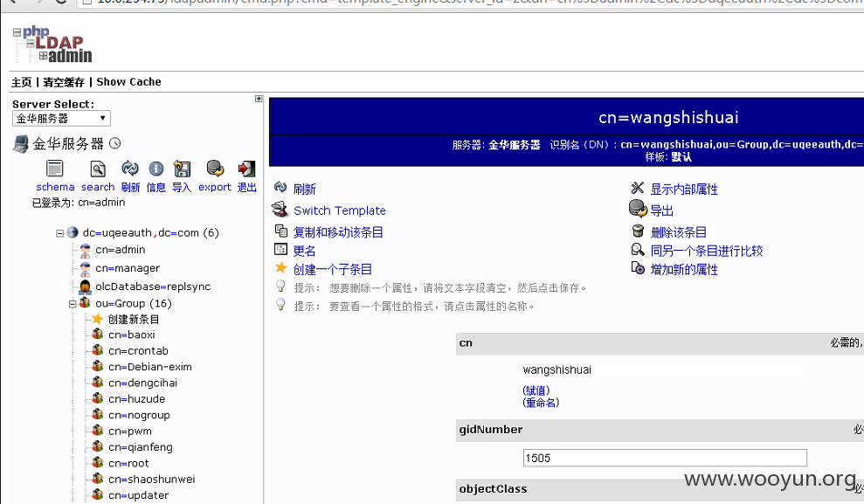Viewport: 864px width, 504px height.
Task: Select cn=qianfeng group entry
Action: coord(141,447)
